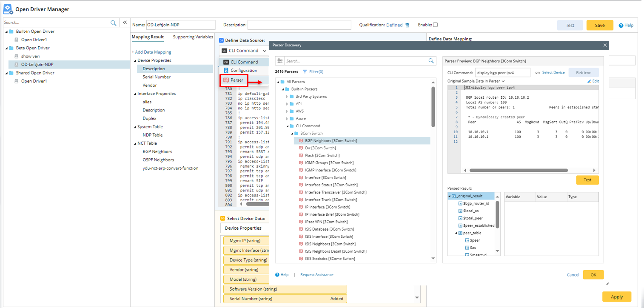Click the Help icon in top right
The height and width of the screenshot is (308, 644).
click(621, 26)
